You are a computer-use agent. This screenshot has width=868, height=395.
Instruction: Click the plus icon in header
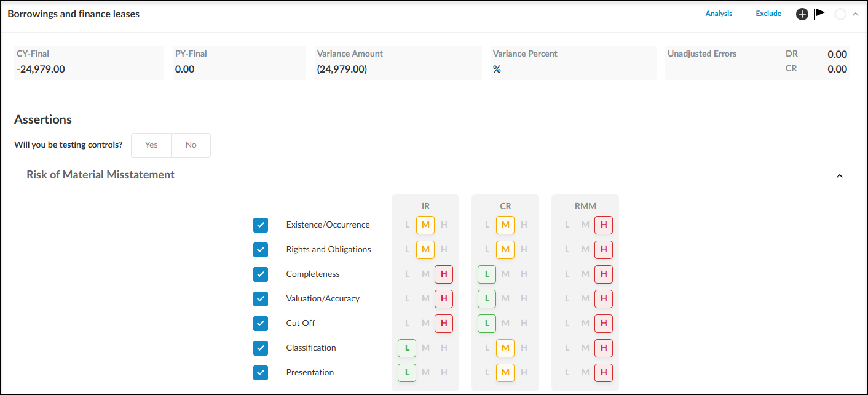802,14
